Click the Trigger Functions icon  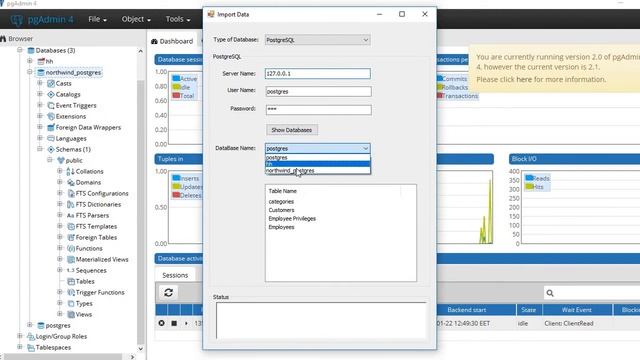(71, 293)
